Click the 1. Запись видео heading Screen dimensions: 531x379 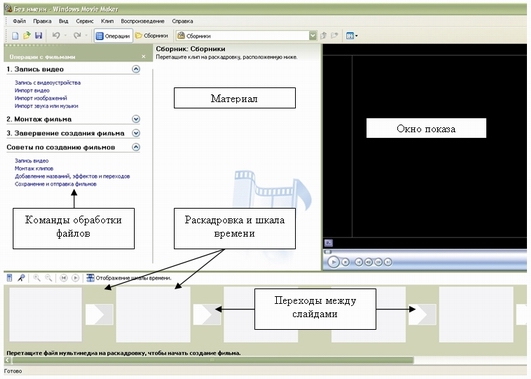(35, 69)
